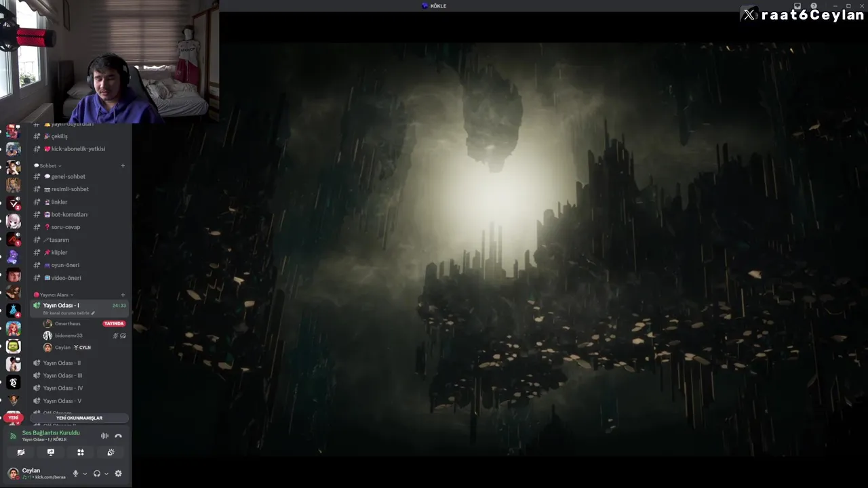
Task: Open the resimli-sohbet channel
Action: click(78, 189)
